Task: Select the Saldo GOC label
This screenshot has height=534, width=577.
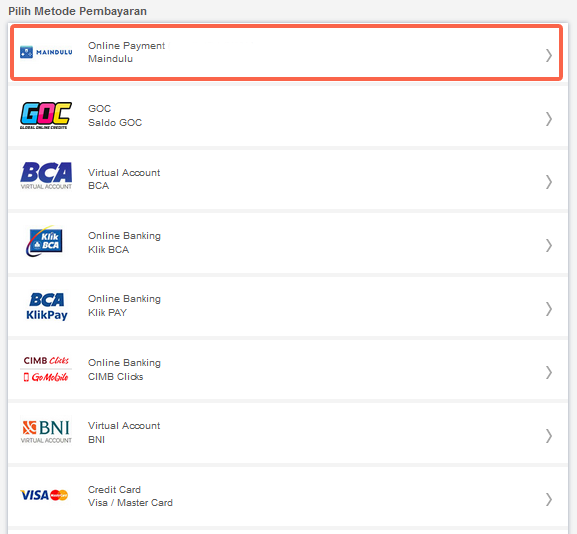Action: [115, 123]
